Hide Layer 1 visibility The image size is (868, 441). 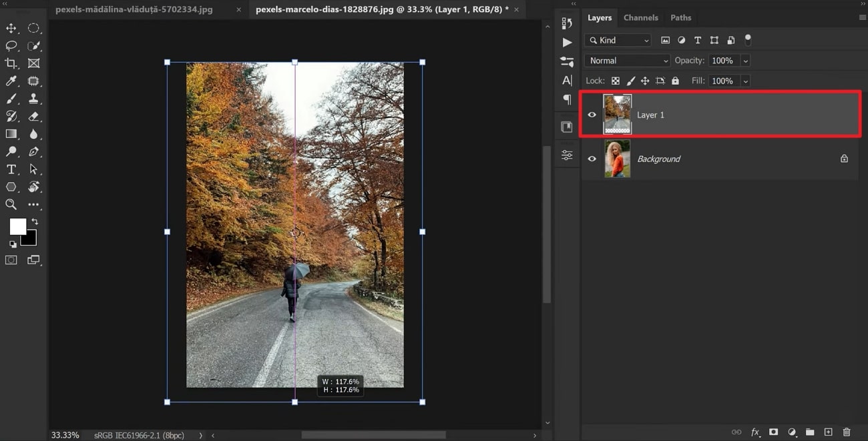(592, 114)
